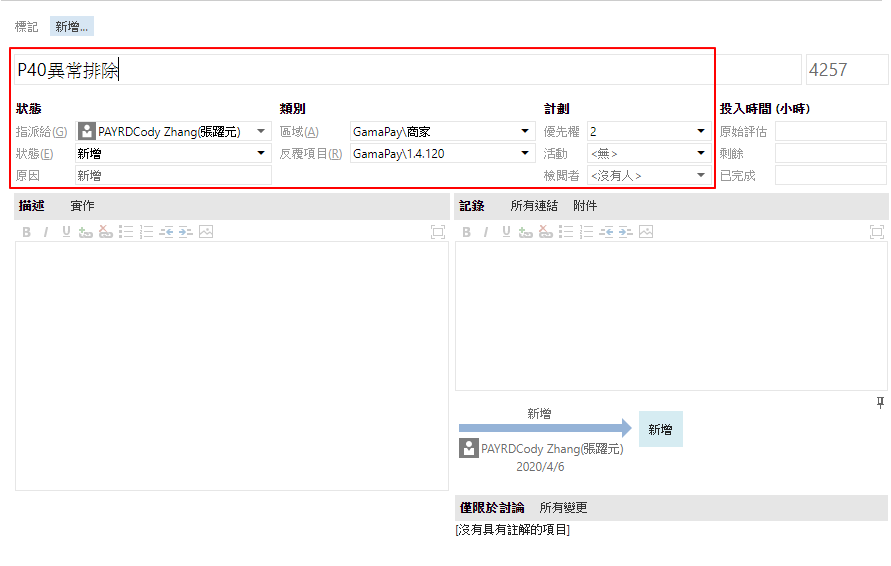Screen dimensions: 891x566
Task: Insert image in 描述 editor toolbar
Action: click(206, 232)
